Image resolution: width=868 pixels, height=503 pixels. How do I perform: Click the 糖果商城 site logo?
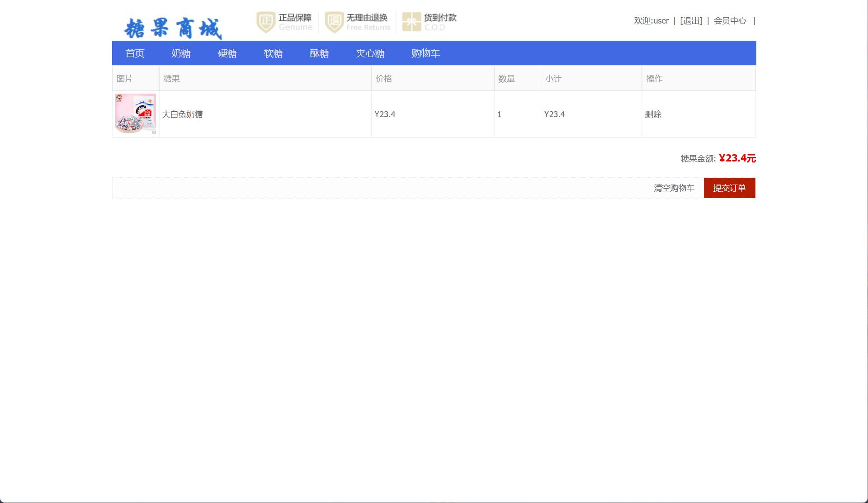click(173, 28)
